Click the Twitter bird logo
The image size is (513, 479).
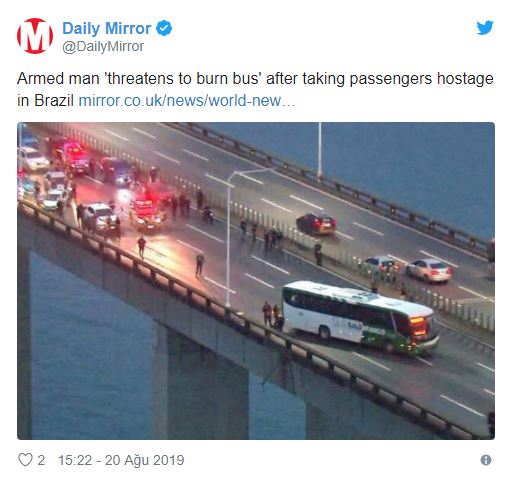pos(485,28)
